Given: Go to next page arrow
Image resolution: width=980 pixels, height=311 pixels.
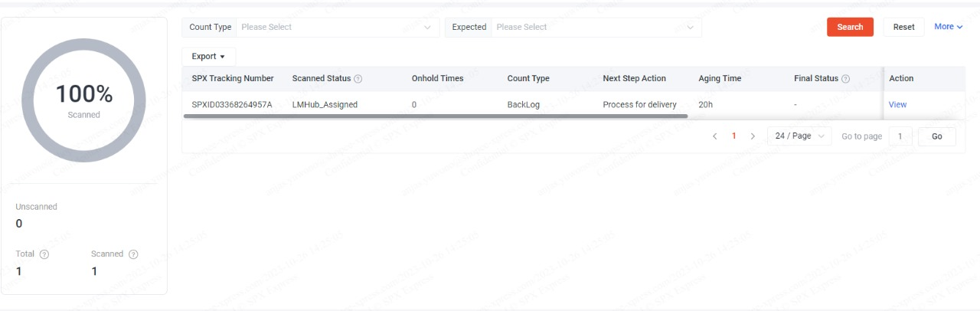Looking at the screenshot, I should (x=753, y=136).
